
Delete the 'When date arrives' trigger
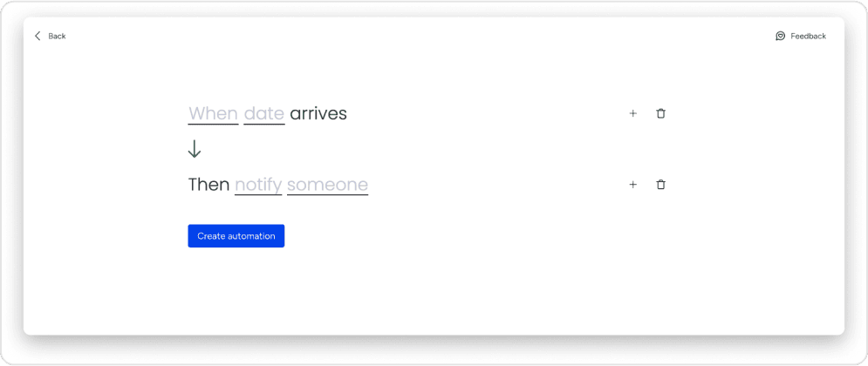(660, 113)
